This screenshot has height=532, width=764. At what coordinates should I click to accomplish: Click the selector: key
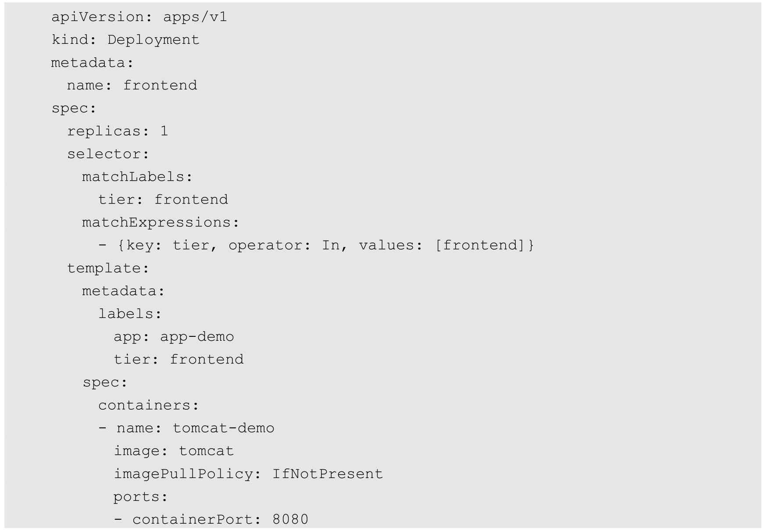108,154
